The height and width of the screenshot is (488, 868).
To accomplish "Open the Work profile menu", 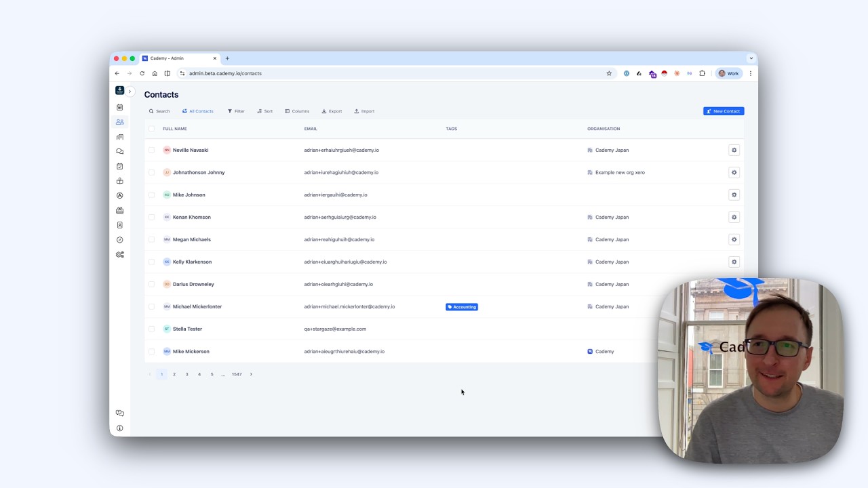I will pos(729,73).
